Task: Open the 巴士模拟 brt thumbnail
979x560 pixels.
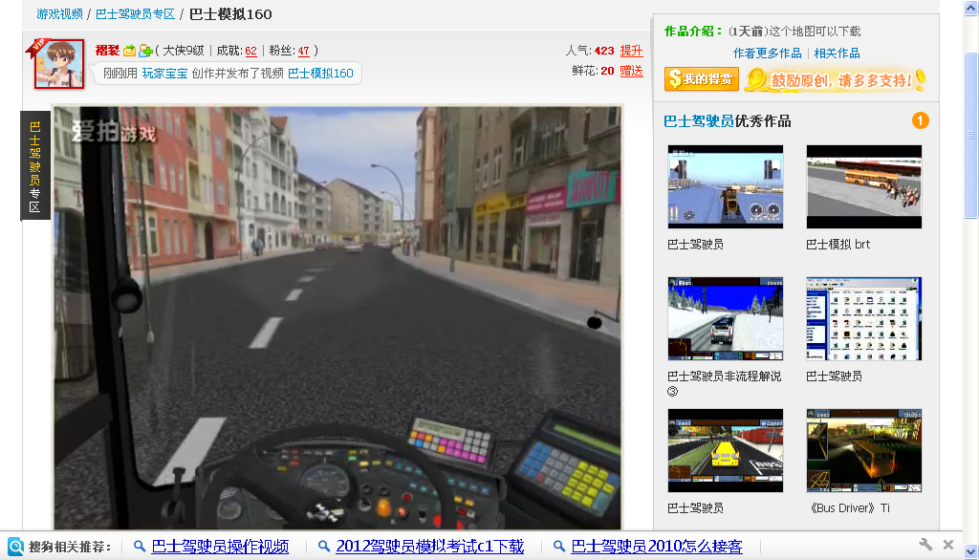Action: 864,186
